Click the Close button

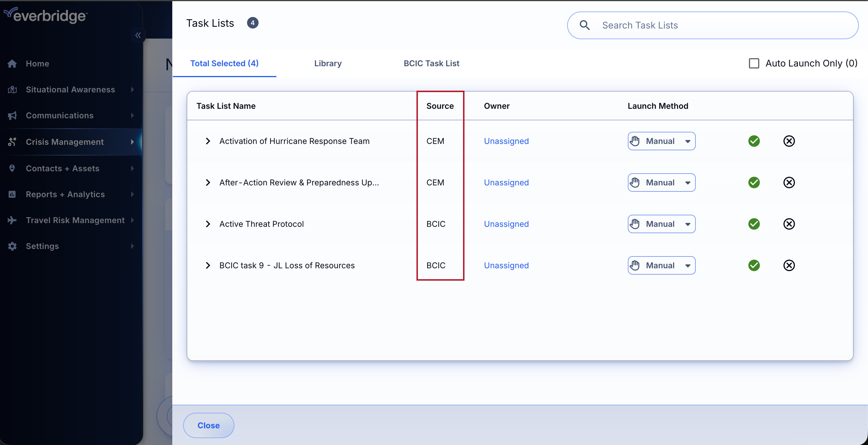pyautogui.click(x=208, y=425)
